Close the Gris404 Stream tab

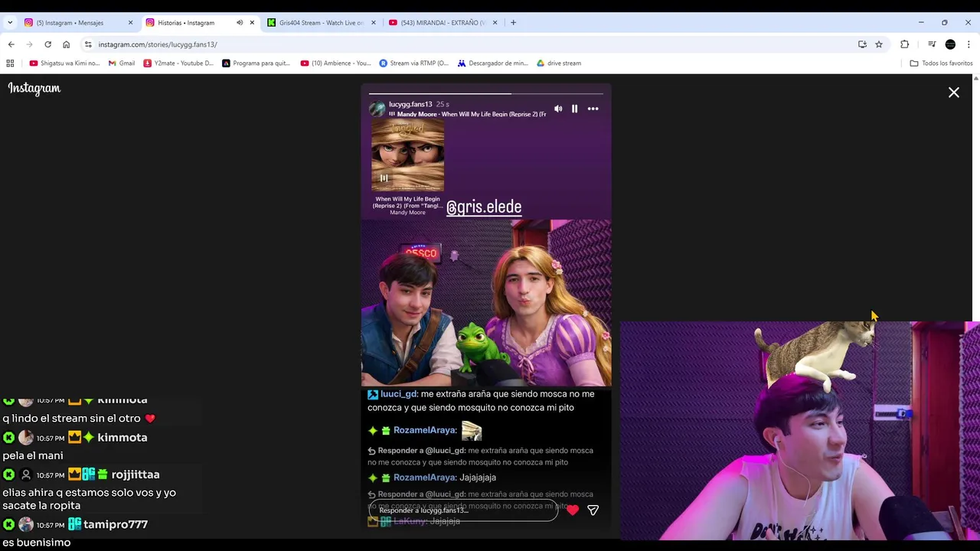[374, 22]
